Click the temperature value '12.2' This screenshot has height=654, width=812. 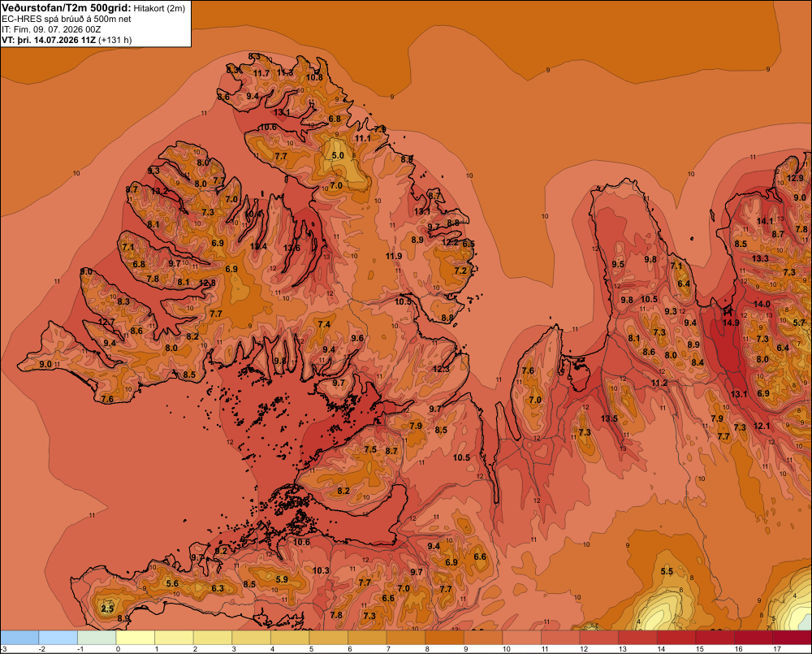pos(450,243)
